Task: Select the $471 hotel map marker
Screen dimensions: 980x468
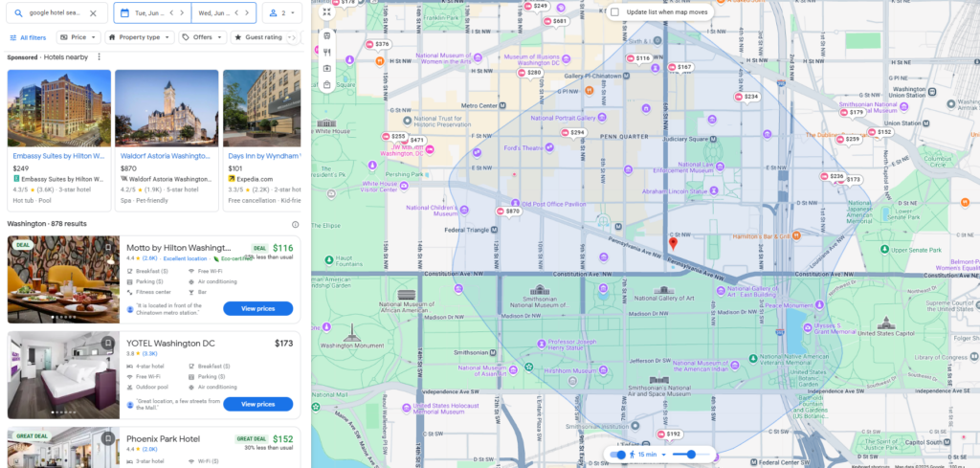Action: (413, 140)
